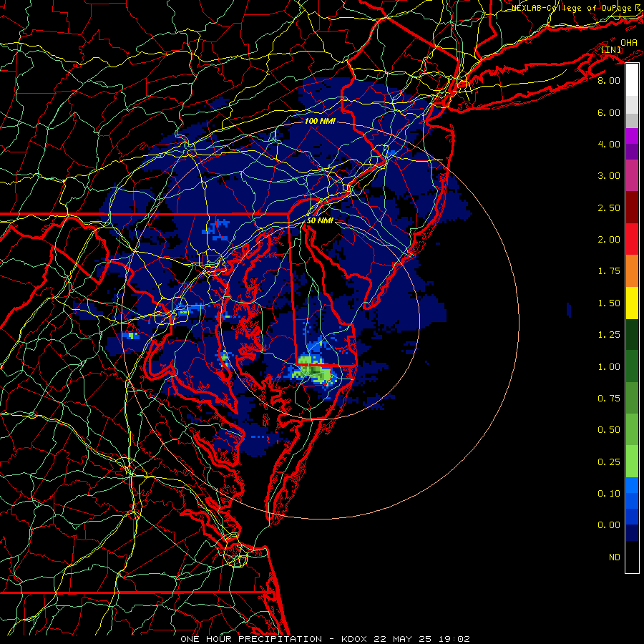Select the 1.75 legend value
This screenshot has width=644, height=644.
coord(609,271)
